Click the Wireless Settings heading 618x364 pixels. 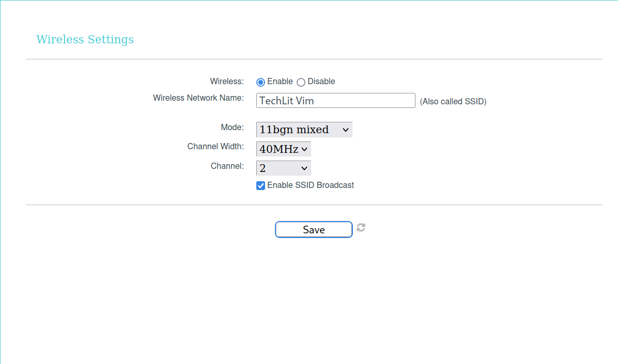pyautogui.click(x=85, y=39)
